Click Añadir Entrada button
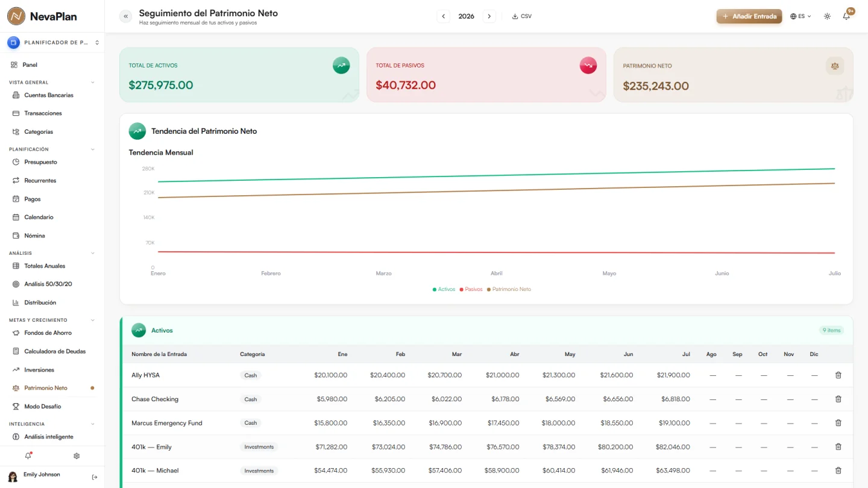 [749, 16]
